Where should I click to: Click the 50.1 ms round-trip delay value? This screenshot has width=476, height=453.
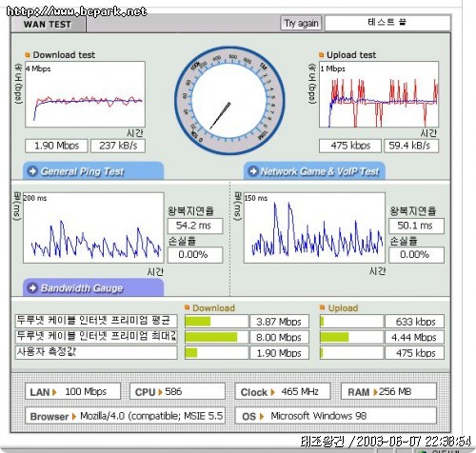coord(416,226)
